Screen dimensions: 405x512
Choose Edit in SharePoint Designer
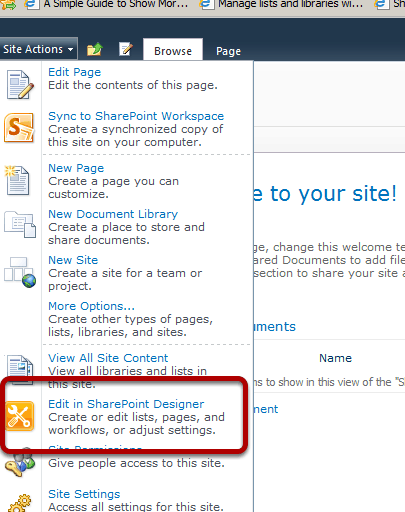point(126,404)
